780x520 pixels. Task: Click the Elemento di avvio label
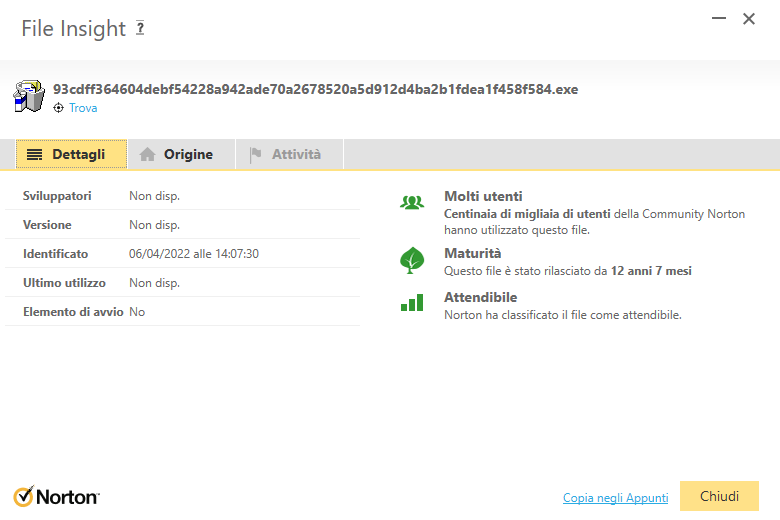tap(73, 312)
